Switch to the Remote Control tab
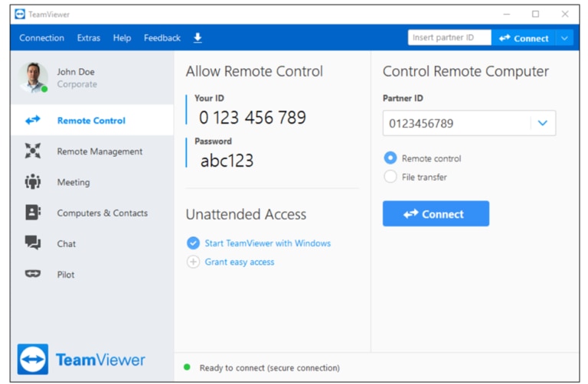 [x=92, y=120]
